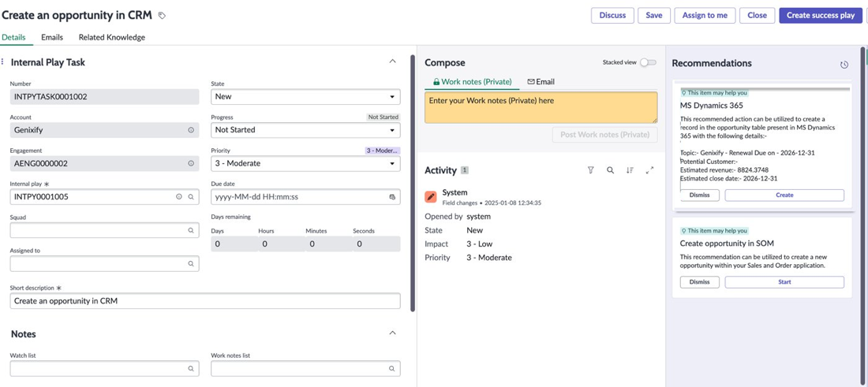
Task: Click the tag icon beside the title
Action: 162,16
